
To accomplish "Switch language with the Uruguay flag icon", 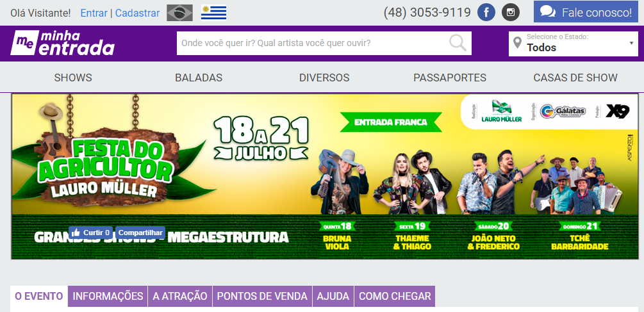I will (x=213, y=13).
